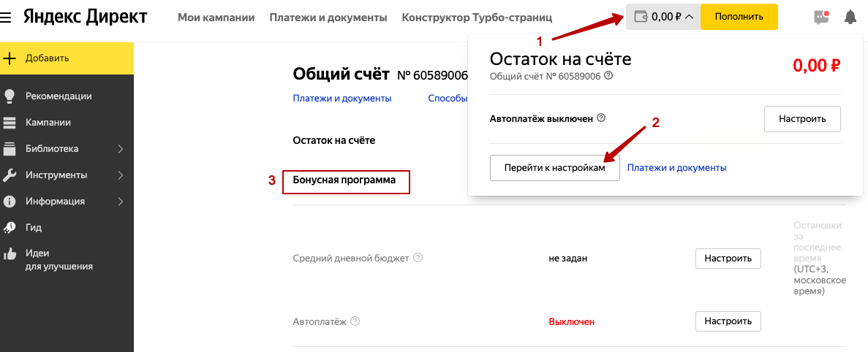
Task: Open Конструктор Турбо-страниц in top navigation
Action: coord(478,18)
